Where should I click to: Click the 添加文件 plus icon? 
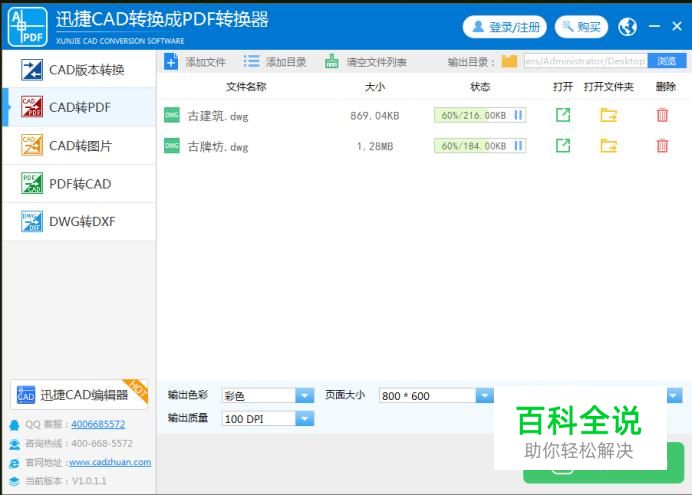coord(171,61)
